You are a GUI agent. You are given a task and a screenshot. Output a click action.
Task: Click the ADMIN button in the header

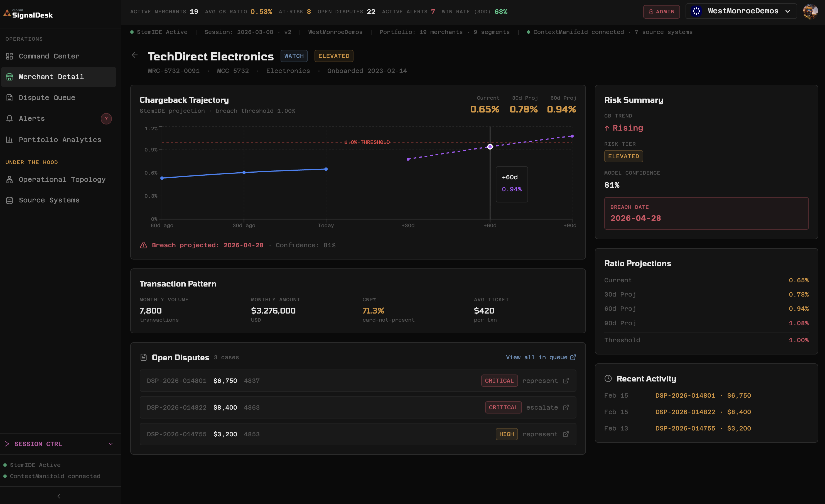click(x=661, y=11)
